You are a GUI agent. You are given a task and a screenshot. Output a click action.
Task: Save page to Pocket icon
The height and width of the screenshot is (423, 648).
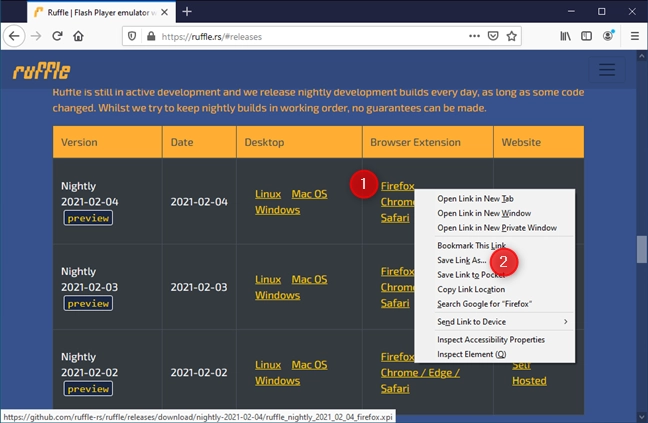coord(493,36)
